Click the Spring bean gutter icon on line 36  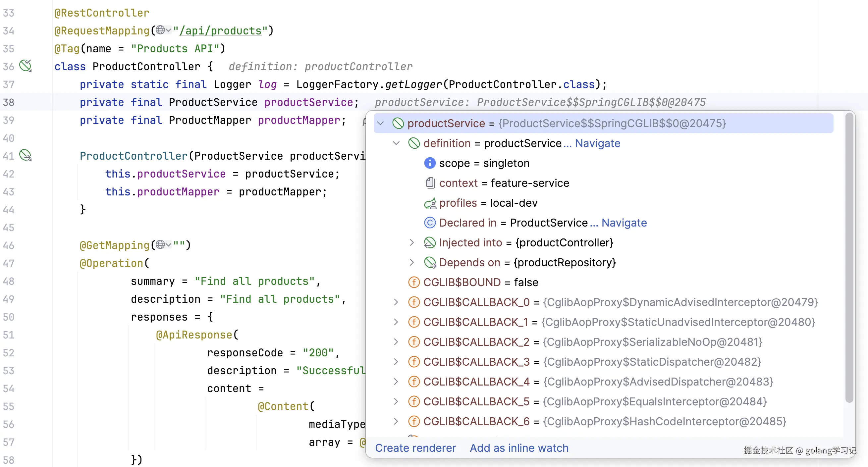(x=25, y=66)
